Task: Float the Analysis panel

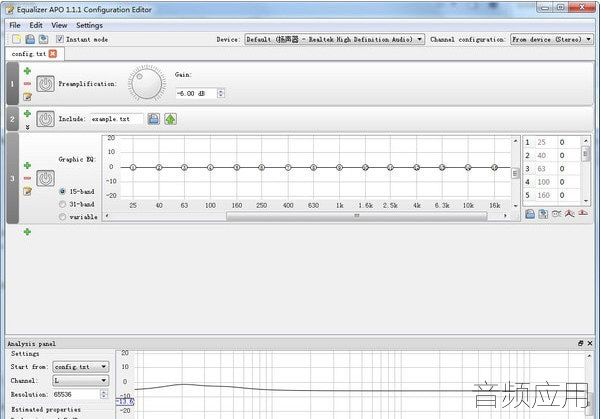Action: [580, 343]
